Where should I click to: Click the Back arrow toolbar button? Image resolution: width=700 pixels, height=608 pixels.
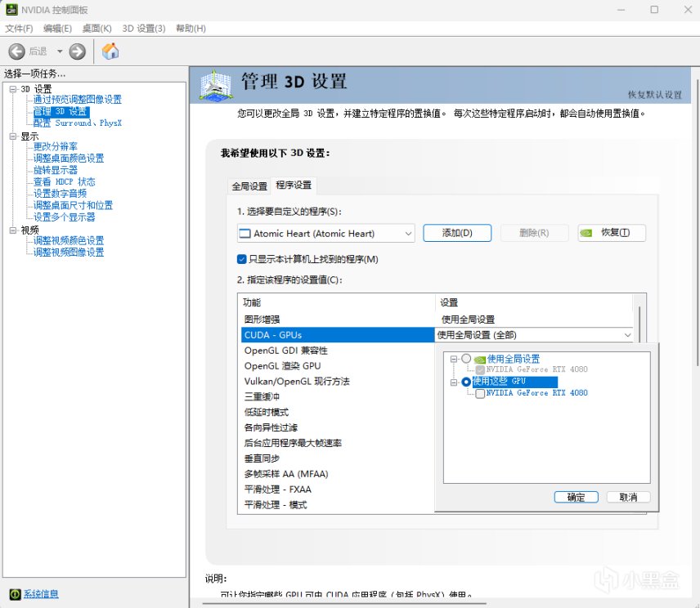pyautogui.click(x=17, y=51)
